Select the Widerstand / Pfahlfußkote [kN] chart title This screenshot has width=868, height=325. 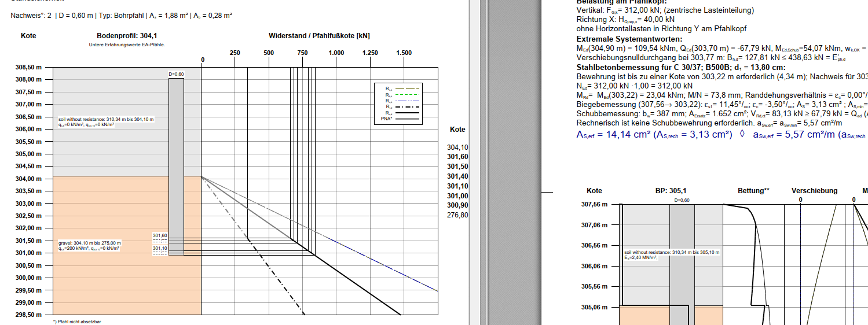coord(319,36)
